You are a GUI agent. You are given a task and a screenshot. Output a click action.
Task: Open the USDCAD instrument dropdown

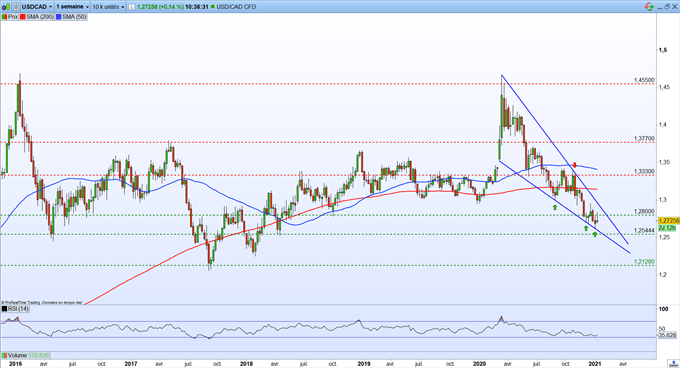37,7
